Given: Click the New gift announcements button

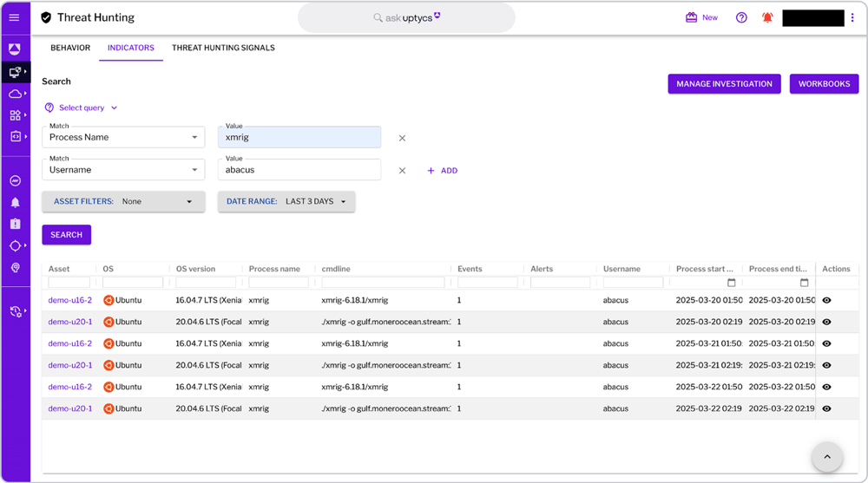Looking at the screenshot, I should click(x=701, y=17).
